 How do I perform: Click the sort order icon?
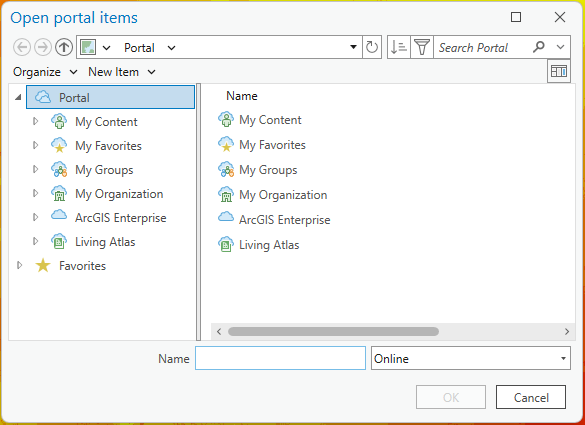click(x=398, y=47)
